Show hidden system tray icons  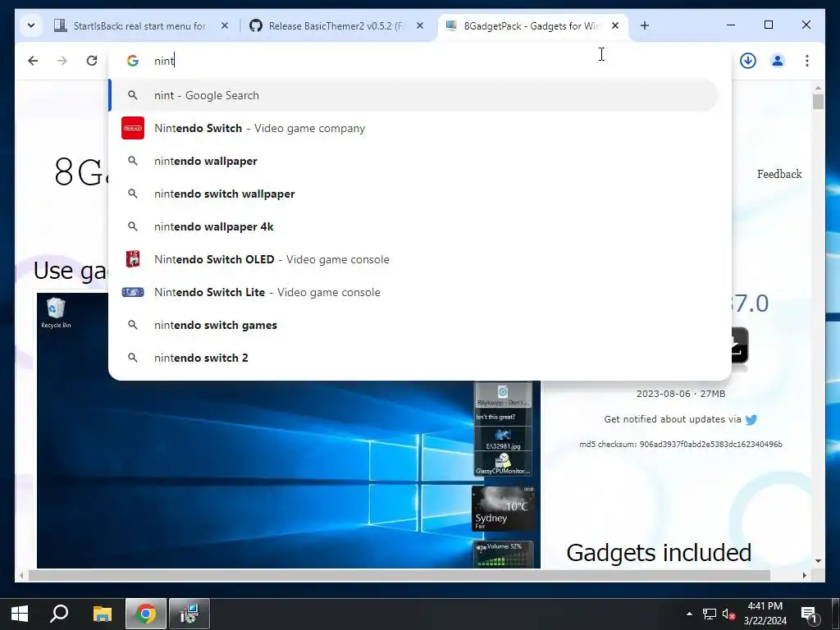(689, 614)
